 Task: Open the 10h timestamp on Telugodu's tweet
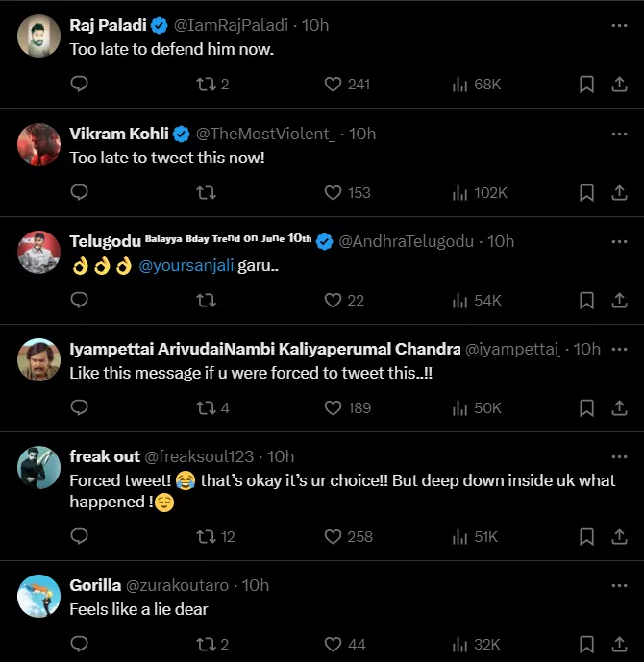point(501,241)
